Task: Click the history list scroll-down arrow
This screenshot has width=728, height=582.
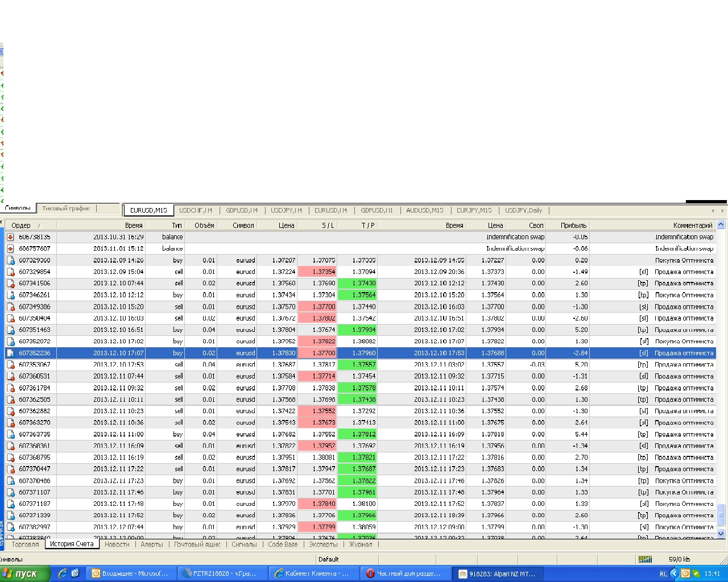Action: [721, 534]
